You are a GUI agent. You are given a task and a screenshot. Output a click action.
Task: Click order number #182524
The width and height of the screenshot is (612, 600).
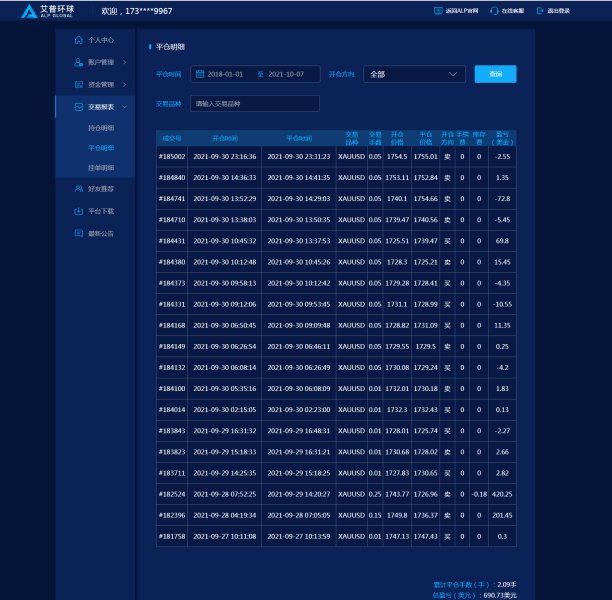172,494
